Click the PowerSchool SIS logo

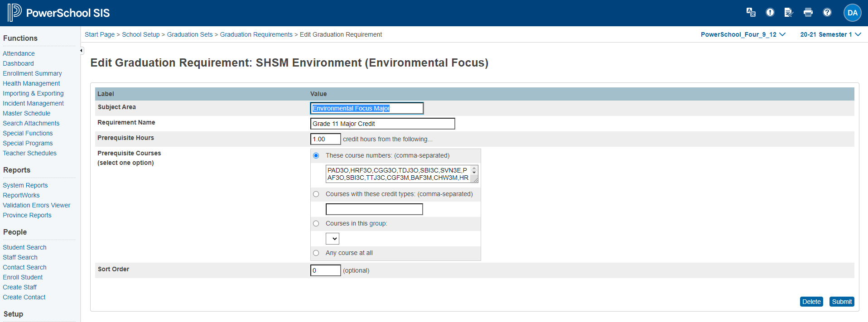(59, 13)
